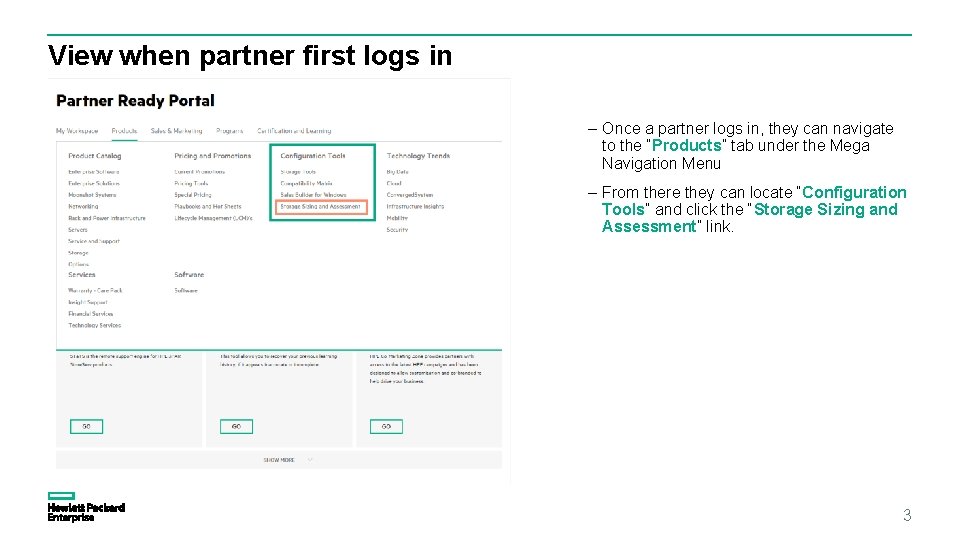Open Playbooks and Hot Sheets
This screenshot has width=960, height=540.
tap(208, 206)
